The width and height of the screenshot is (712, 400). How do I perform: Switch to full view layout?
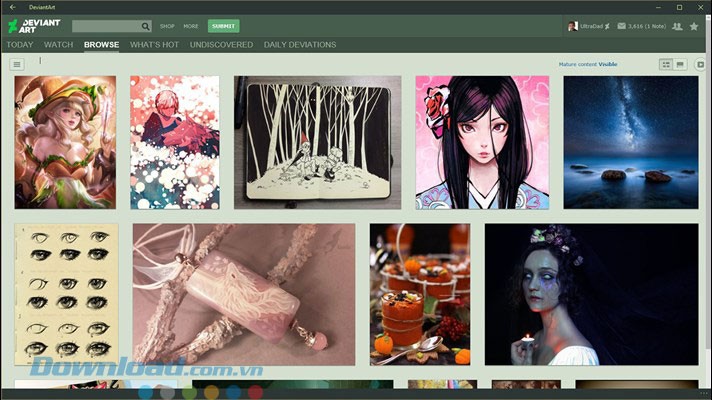(x=680, y=64)
